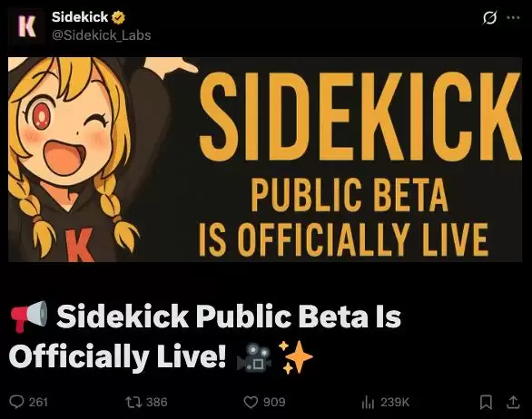This screenshot has height=419, width=532.
Task: Open the Grok explain-post icon
Action: point(489,17)
